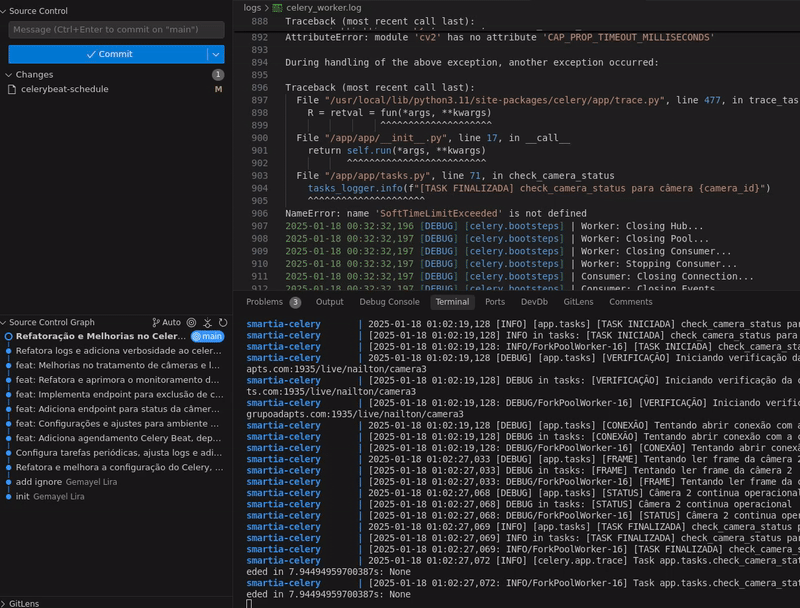Image resolution: width=800 pixels, height=608 pixels.
Task: Click the refresh icon in Source Control Graph
Action: [223, 322]
